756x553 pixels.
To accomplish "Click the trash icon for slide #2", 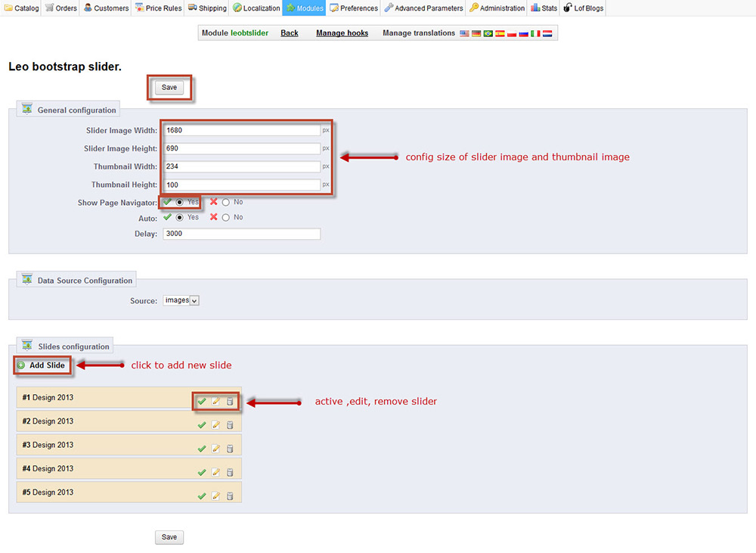I will (230, 425).
